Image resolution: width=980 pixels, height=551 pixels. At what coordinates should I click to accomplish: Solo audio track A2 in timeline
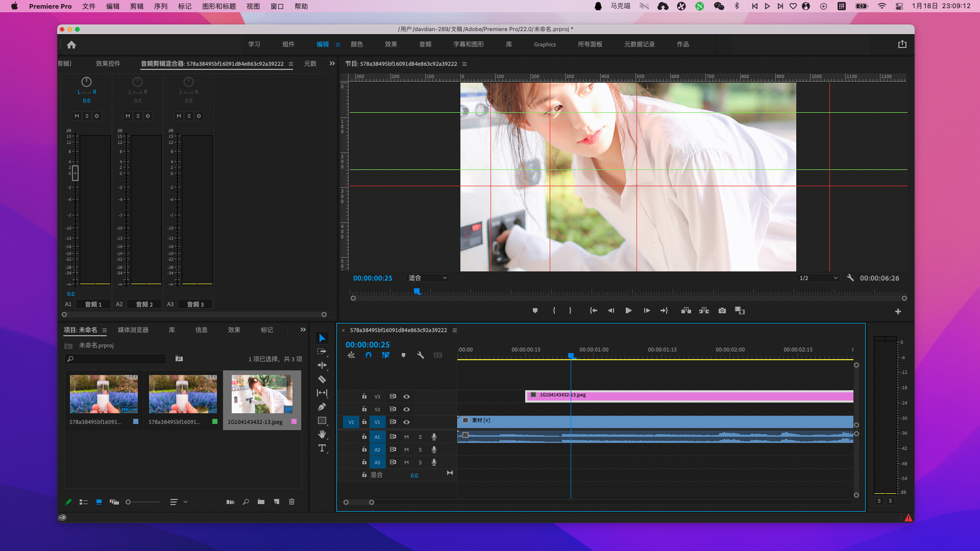(420, 449)
